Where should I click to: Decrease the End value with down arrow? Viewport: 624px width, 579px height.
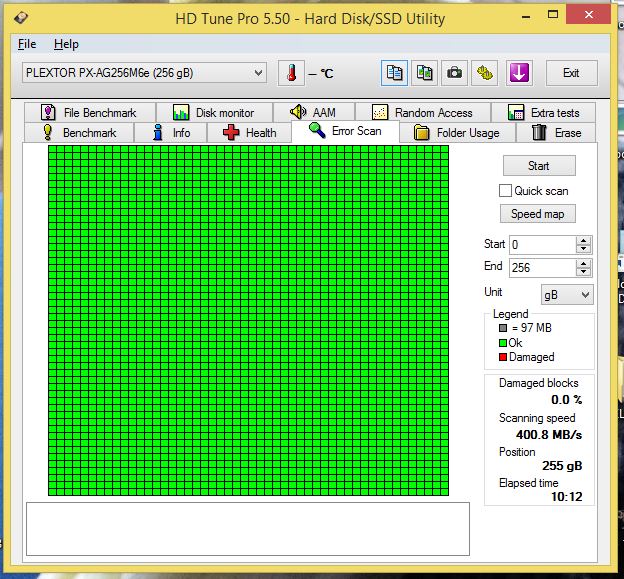click(583, 272)
